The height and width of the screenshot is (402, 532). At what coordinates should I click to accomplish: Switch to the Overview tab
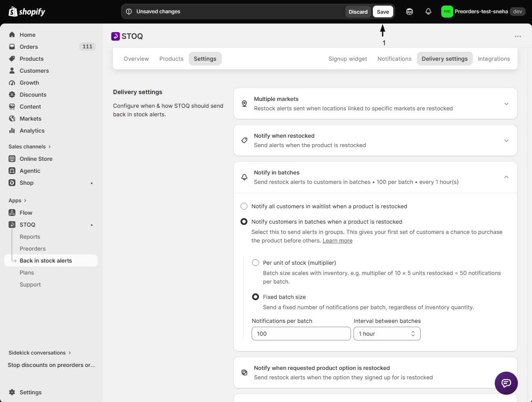[x=136, y=59]
